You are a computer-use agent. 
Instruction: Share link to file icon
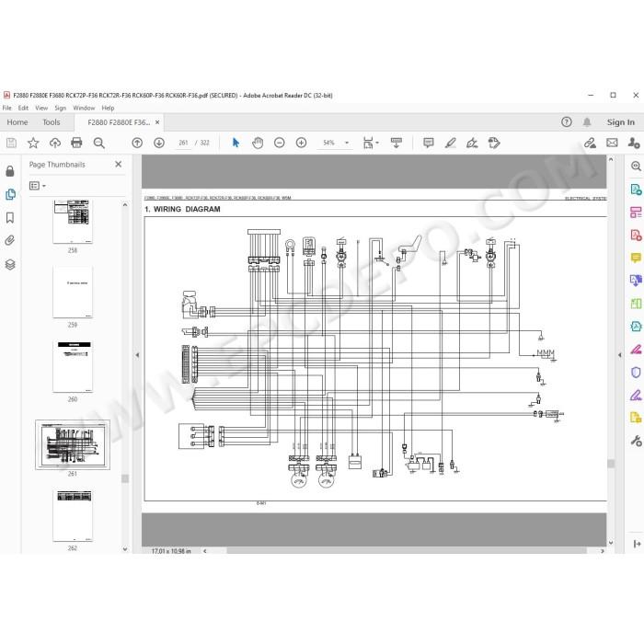591,143
